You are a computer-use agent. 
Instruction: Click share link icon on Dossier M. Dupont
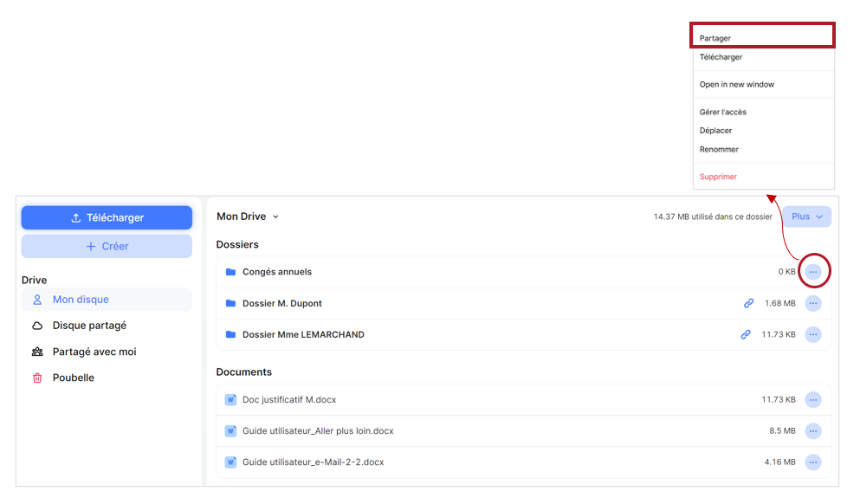748,303
